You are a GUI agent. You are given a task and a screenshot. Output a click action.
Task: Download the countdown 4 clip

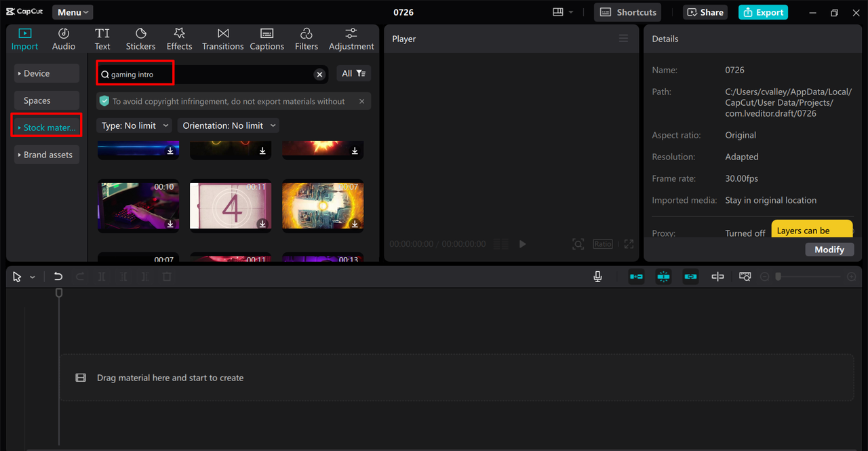click(x=262, y=224)
